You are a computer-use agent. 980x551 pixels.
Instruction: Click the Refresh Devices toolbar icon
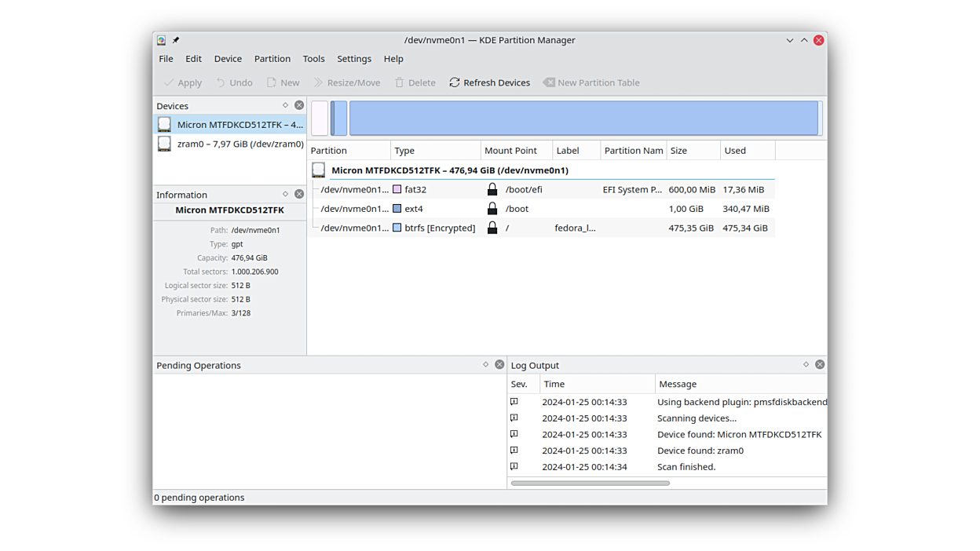[455, 82]
